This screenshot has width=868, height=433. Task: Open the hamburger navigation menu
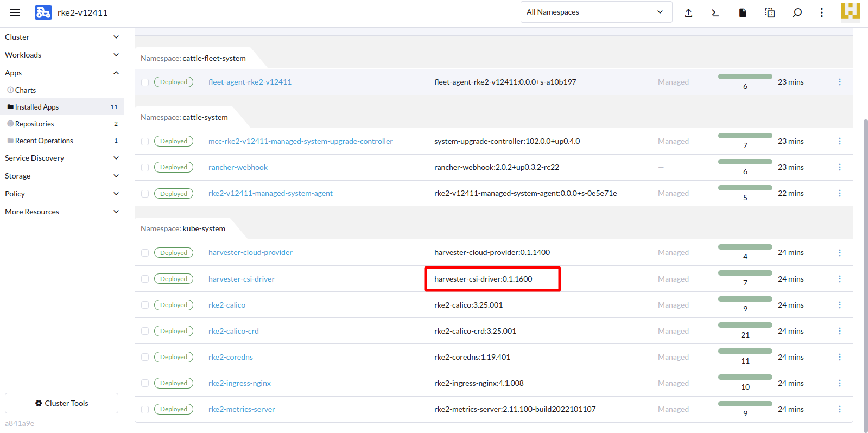[15, 12]
